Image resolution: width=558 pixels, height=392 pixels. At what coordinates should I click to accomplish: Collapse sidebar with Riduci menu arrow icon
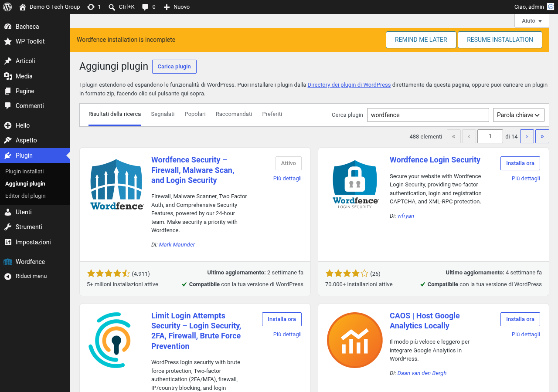pyautogui.click(x=8, y=276)
